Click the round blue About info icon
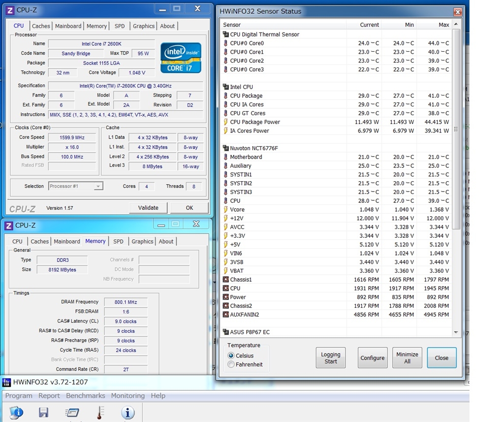Viewport: 504px width, 422px height. point(127,412)
